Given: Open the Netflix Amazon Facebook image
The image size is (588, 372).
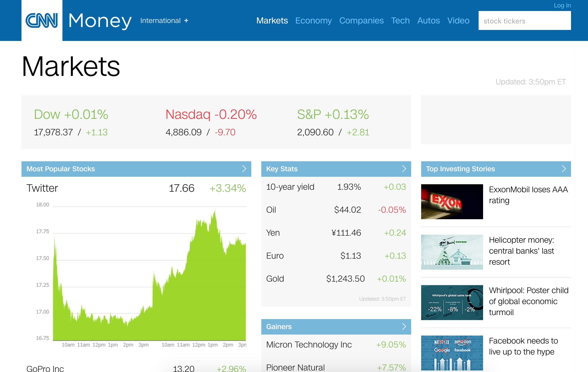Looking at the screenshot, I should [x=452, y=353].
